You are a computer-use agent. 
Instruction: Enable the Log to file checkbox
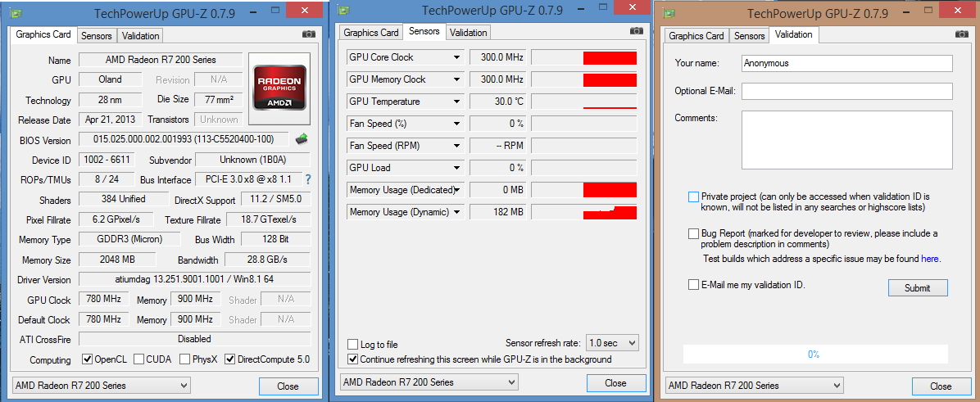tap(353, 345)
